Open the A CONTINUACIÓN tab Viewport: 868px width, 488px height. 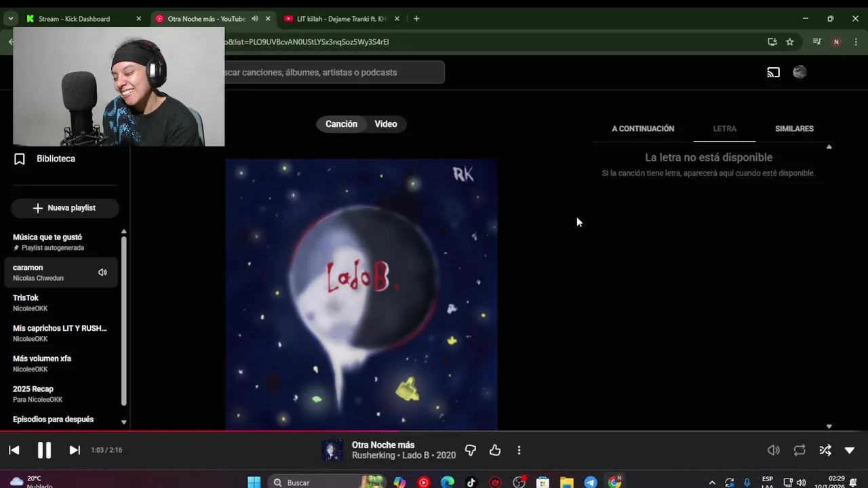point(643,129)
